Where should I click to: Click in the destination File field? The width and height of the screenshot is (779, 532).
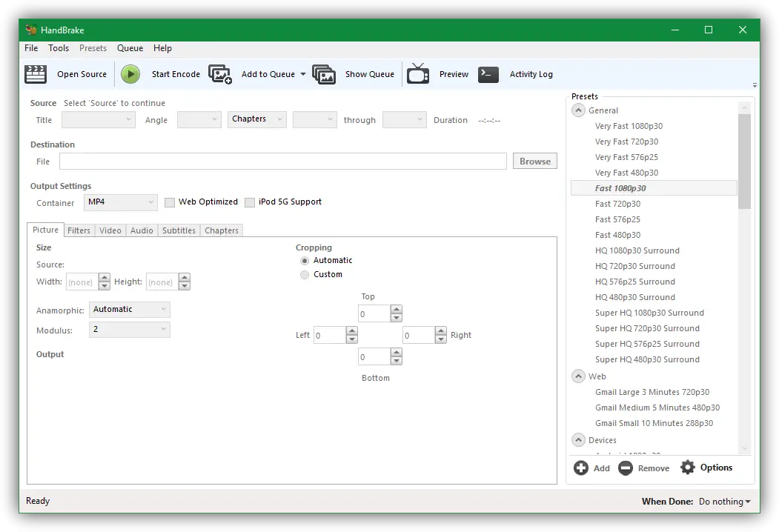pyautogui.click(x=283, y=161)
